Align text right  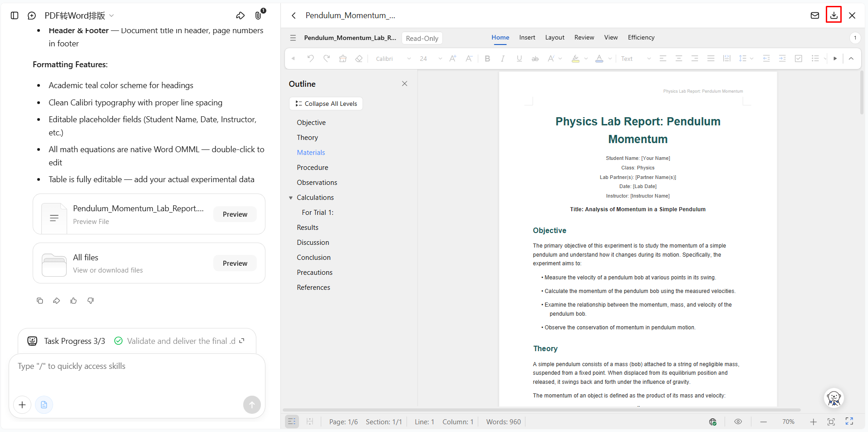click(695, 59)
